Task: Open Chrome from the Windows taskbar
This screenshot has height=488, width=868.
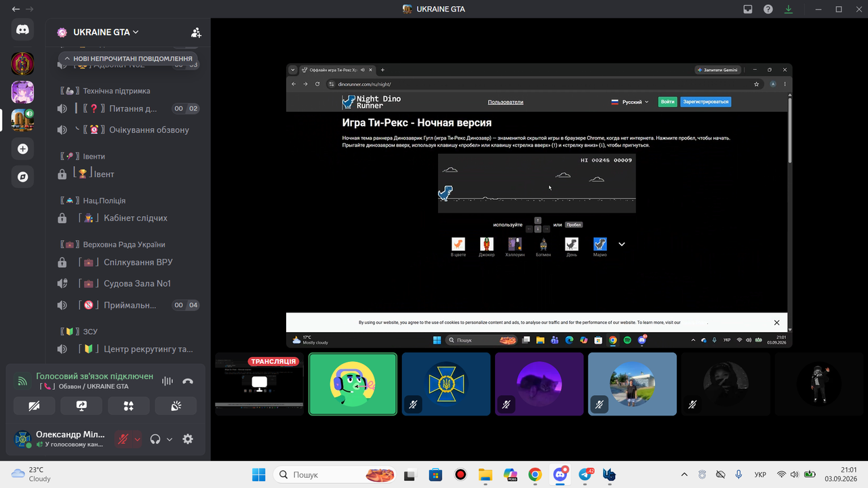Action: [x=535, y=474]
